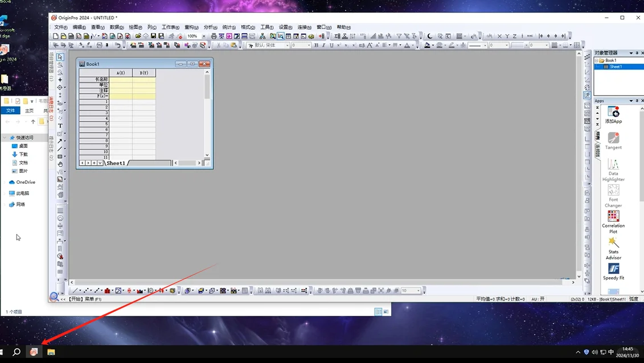Set column as Y using the Y icon
The image size is (644, 363).
pyautogui.click(x=507, y=36)
